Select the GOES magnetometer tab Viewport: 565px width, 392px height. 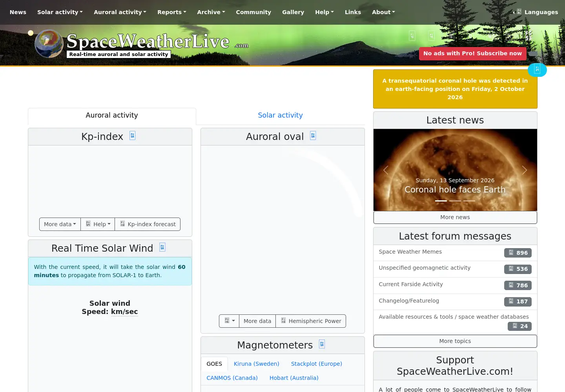[x=214, y=364]
